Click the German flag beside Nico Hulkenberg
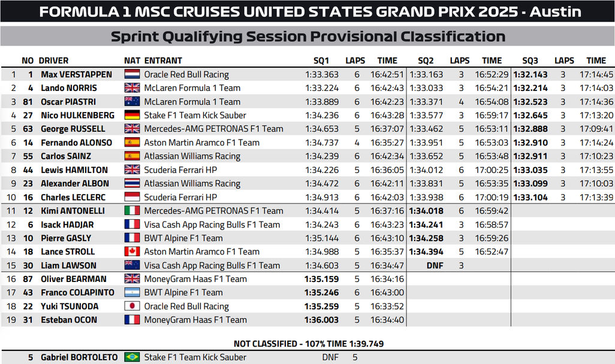The width and height of the screenshot is (615, 364). coord(132,116)
